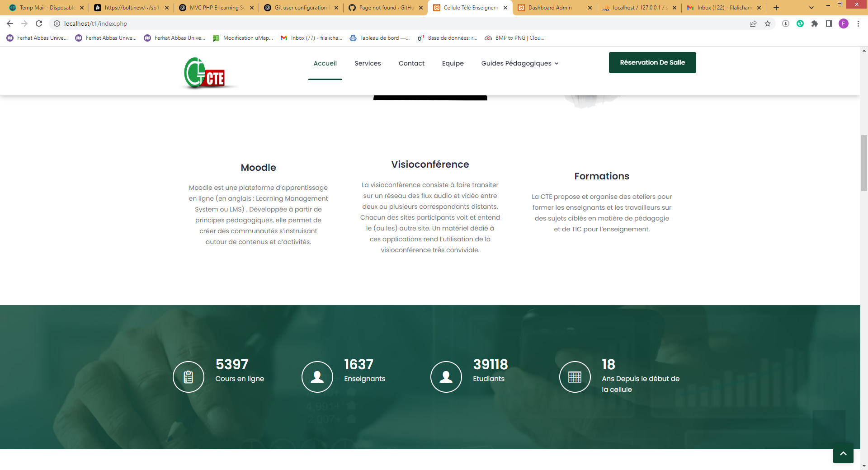Click the Moodle heading
Screen dimensions: 868x470
click(258, 168)
